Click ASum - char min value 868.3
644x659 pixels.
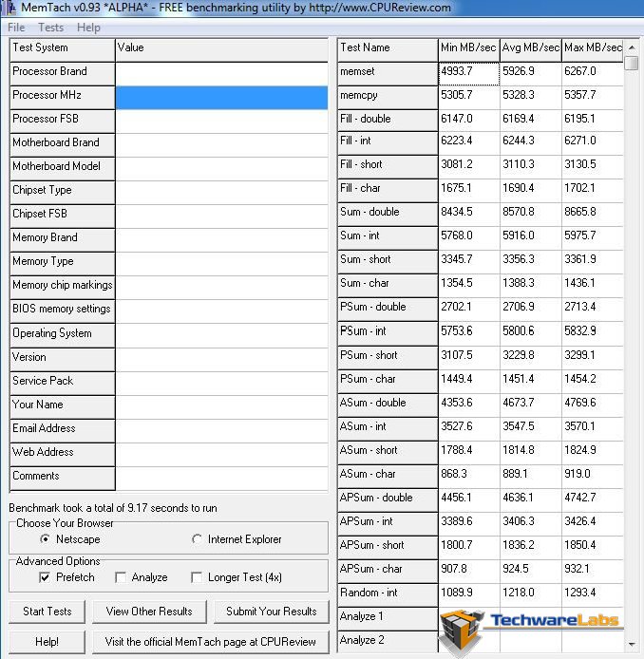(x=469, y=476)
